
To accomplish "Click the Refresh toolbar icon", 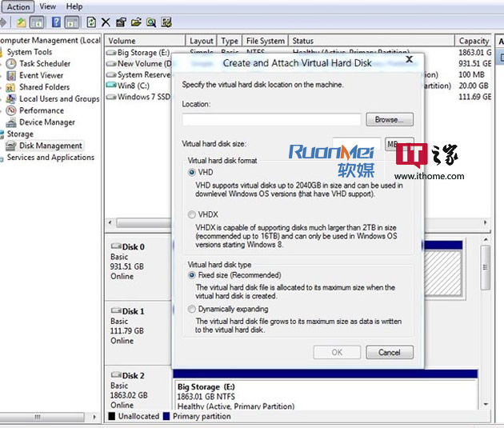I will click(x=91, y=22).
